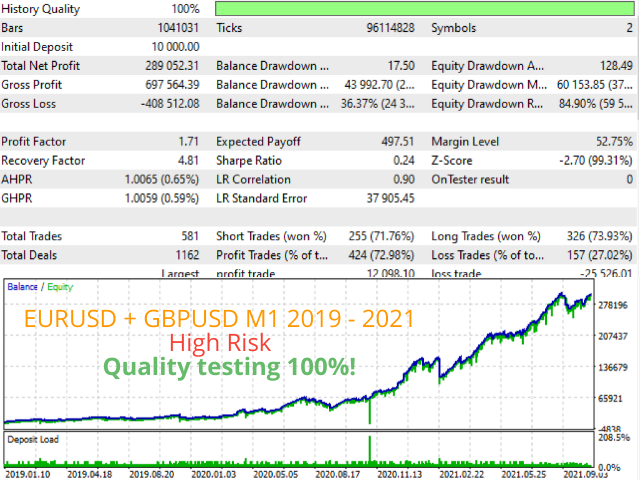Click the Balance legend label on the chart
The image size is (640, 480).
[x=22, y=287]
